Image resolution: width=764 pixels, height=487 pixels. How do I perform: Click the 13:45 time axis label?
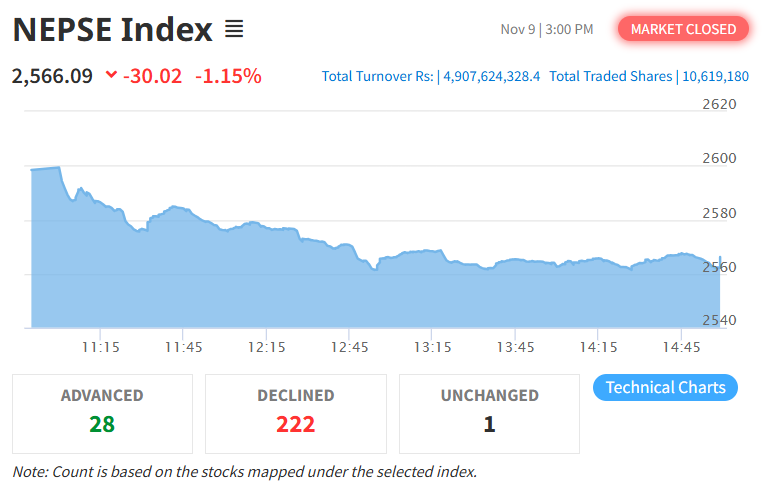[x=515, y=347]
